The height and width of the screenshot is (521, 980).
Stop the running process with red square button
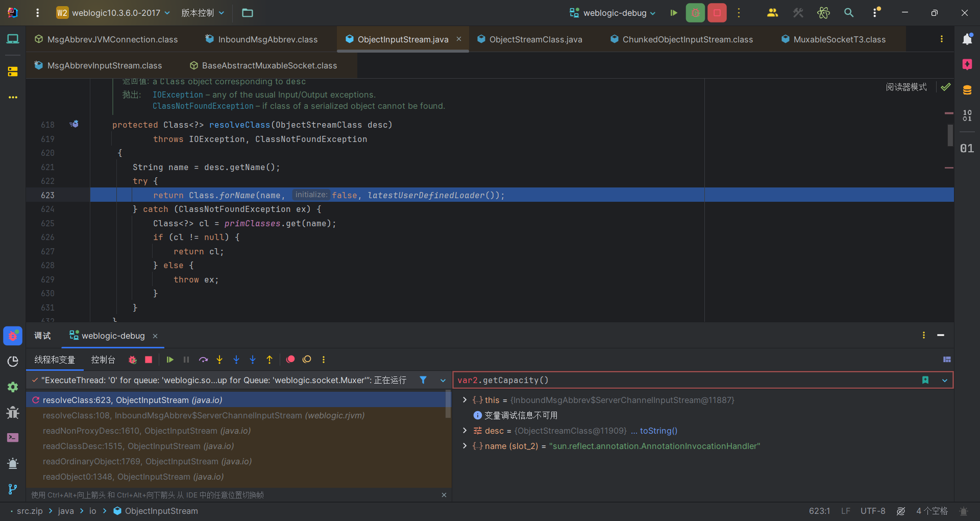click(x=717, y=13)
